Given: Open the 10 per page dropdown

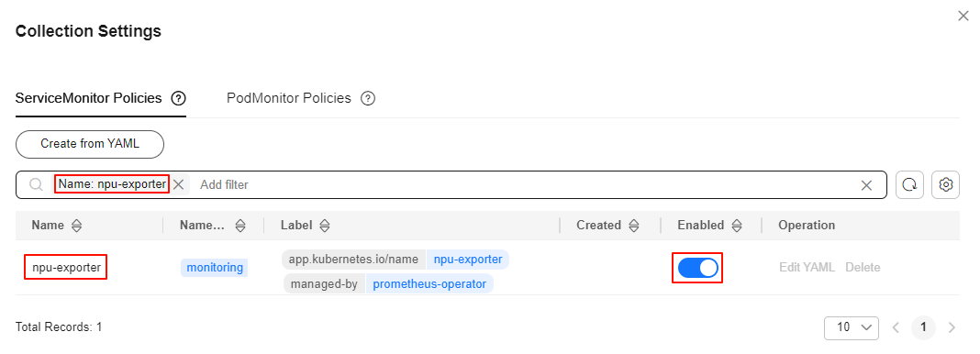Looking at the screenshot, I should click(x=852, y=327).
